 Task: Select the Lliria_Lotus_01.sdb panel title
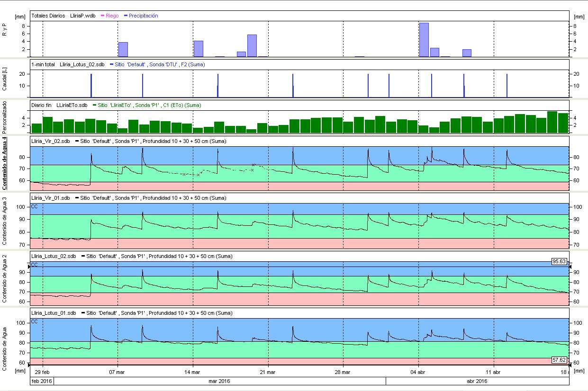coord(54,313)
